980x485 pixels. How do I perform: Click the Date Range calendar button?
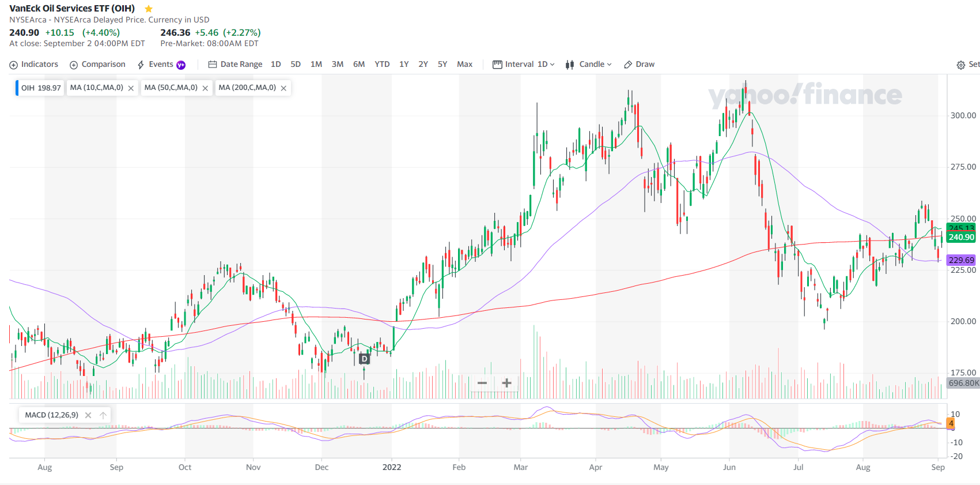(x=235, y=65)
